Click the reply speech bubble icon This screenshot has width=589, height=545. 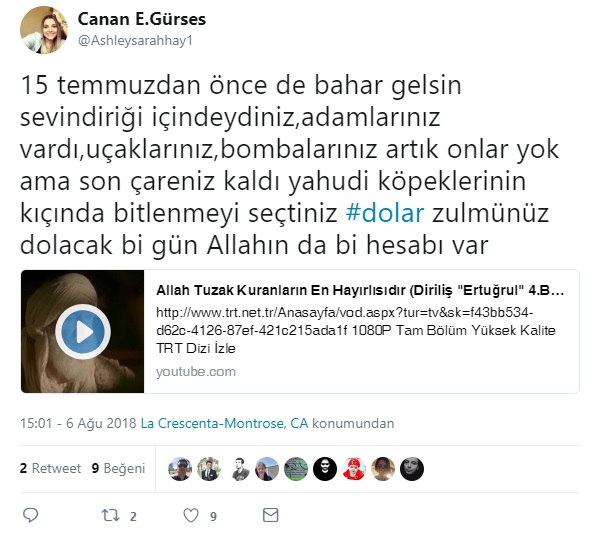[x=30, y=515]
